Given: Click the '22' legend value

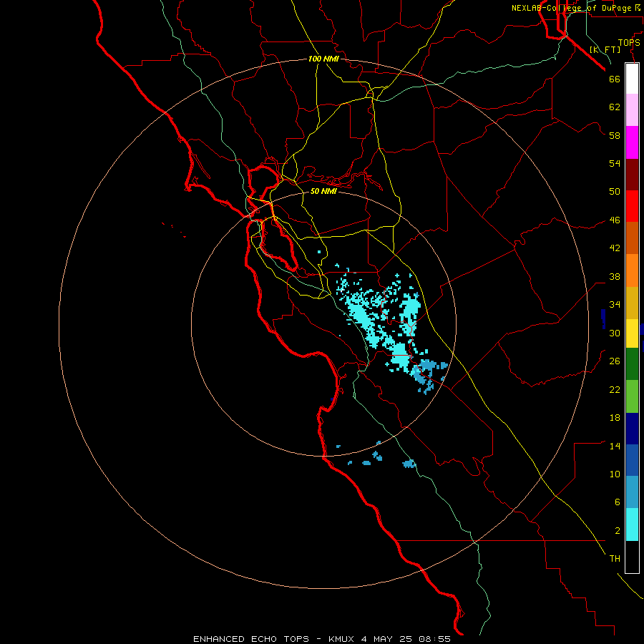Looking at the screenshot, I should 615,389.
